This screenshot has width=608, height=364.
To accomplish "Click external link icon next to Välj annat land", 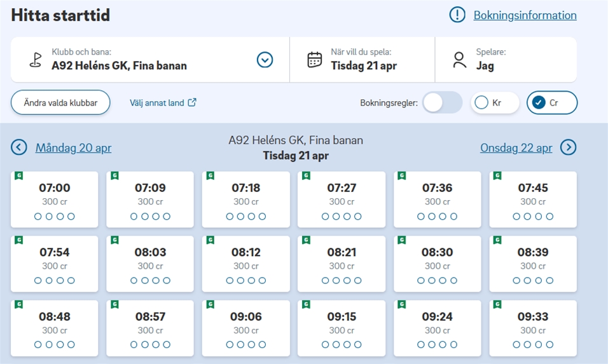I will [x=192, y=102].
